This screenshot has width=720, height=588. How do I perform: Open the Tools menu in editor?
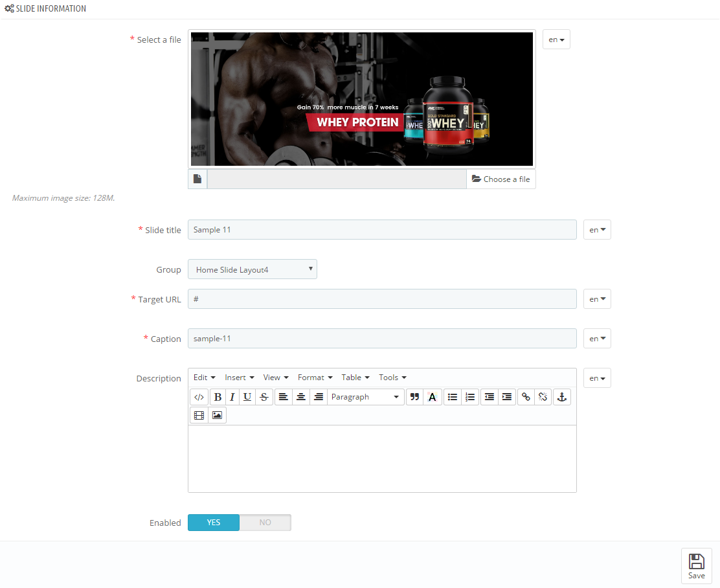pos(392,378)
